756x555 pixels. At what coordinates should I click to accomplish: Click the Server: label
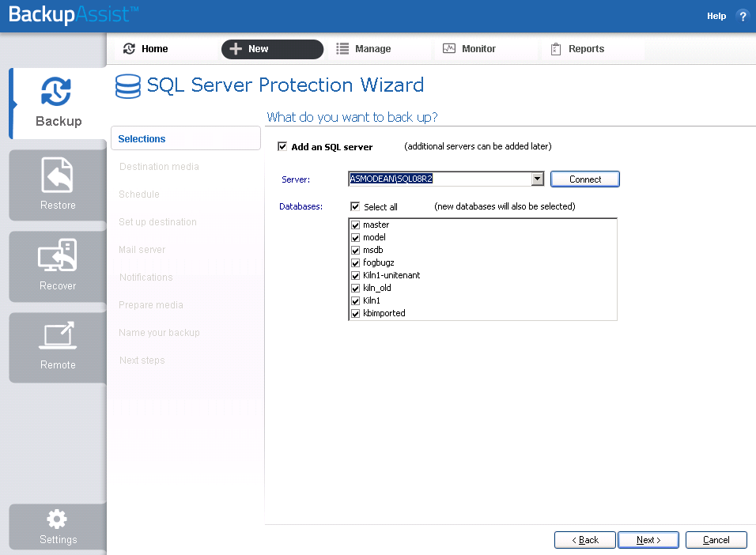point(296,179)
